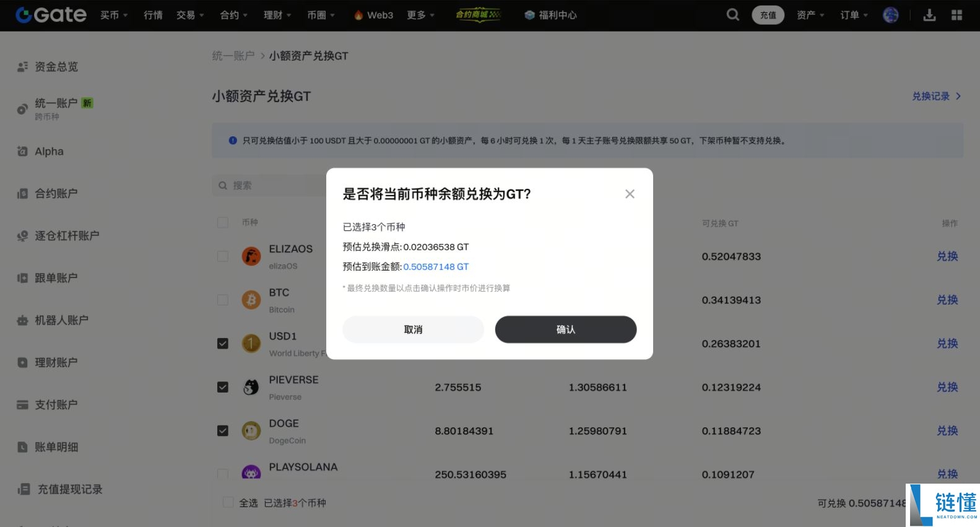This screenshot has height=527, width=980.
Task: Open the profile avatar icon
Action: click(x=891, y=15)
